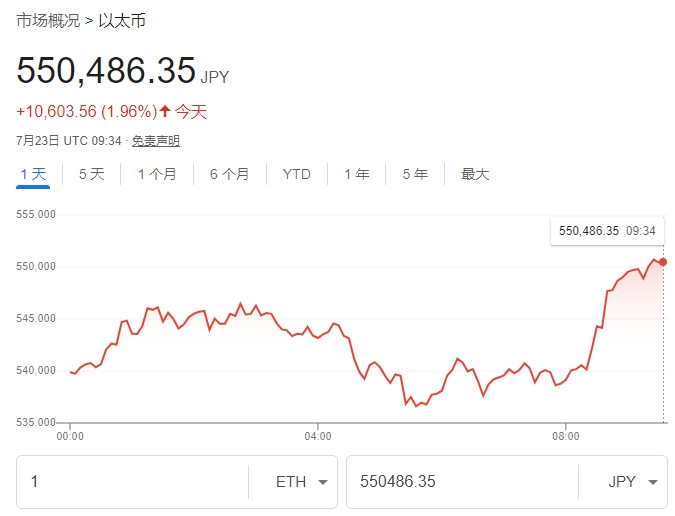This screenshot has height=516, width=675.
Task: Switch to the 5 年 range tab
Action: [x=415, y=174]
